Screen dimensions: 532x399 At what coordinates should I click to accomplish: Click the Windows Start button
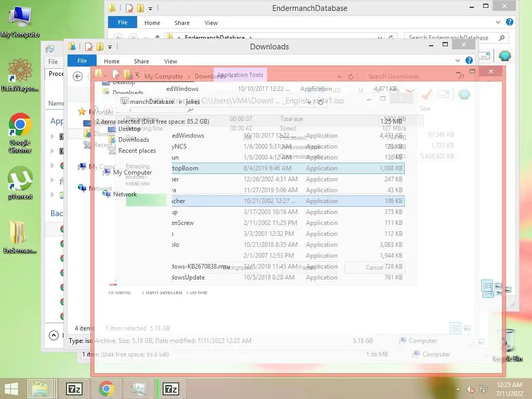(x=11, y=389)
